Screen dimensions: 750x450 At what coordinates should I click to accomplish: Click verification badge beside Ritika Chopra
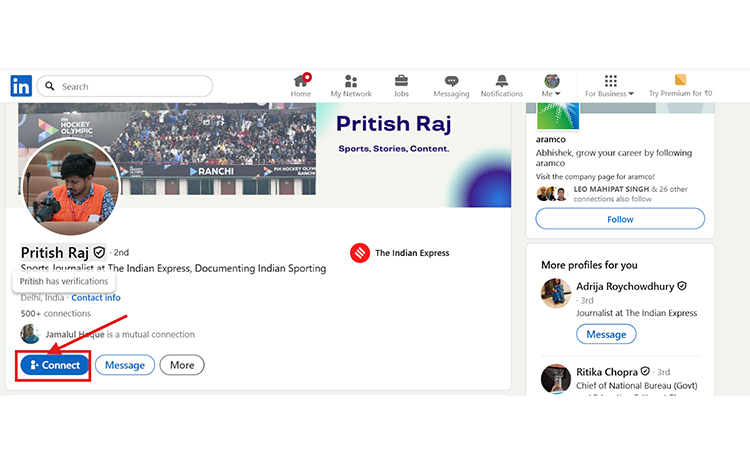[x=645, y=371]
